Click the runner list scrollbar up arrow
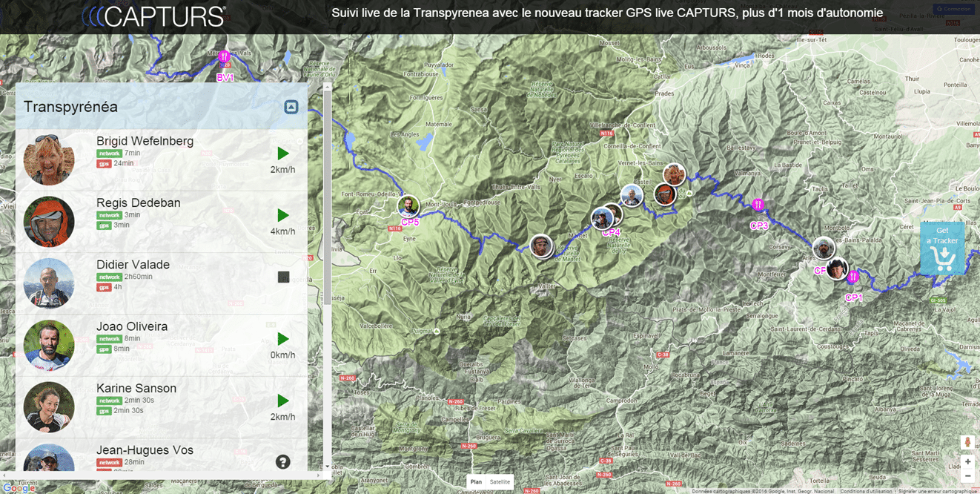The width and height of the screenshot is (980, 494). click(327, 87)
